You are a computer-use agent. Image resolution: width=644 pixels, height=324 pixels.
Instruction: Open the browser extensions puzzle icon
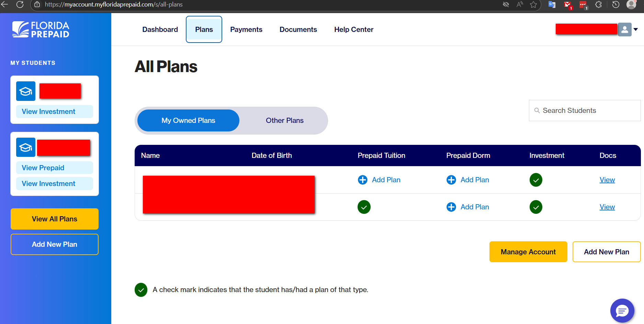(599, 4)
